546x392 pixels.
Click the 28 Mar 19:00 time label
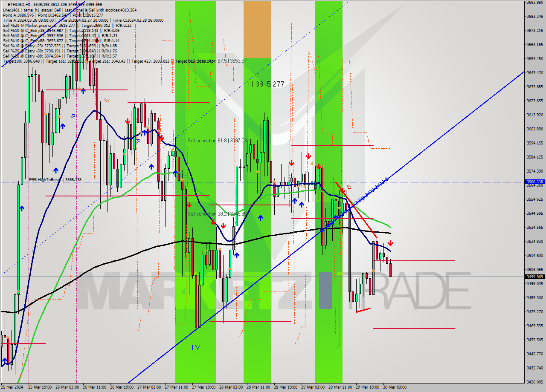[285, 387]
